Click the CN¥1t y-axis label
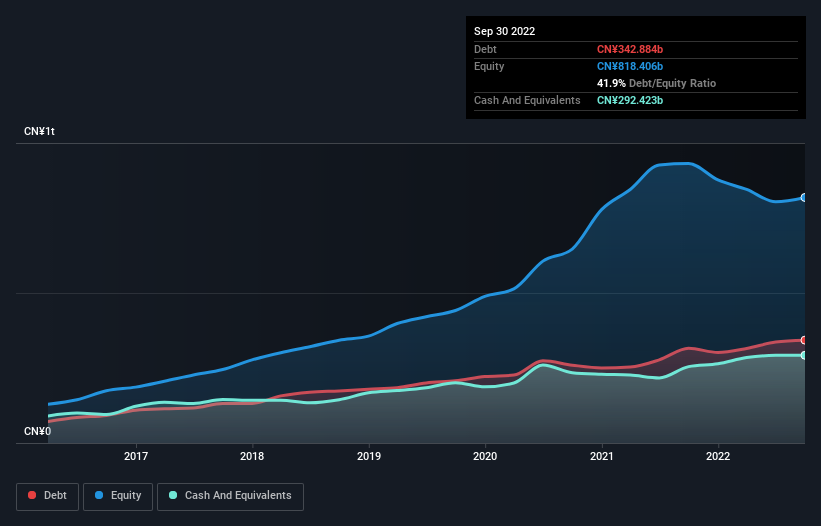The image size is (821, 526). tap(39, 131)
